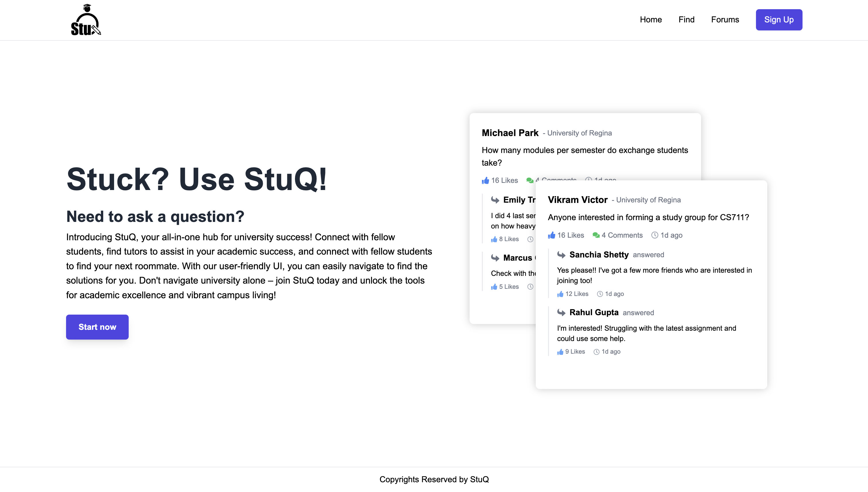Like Marcus's answer with 5 likes
868x492 pixels.
tap(494, 287)
